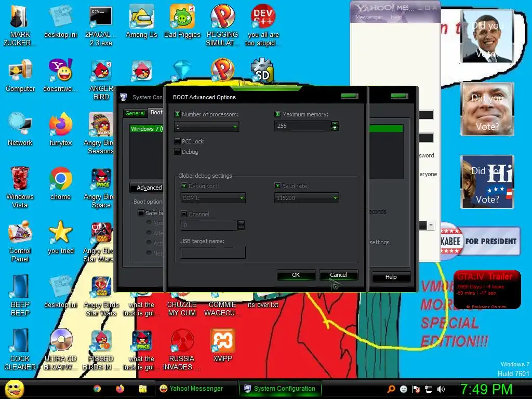This screenshot has height=399, width=532.
Task: Toggle the Baud rate checkbox
Action: pyautogui.click(x=277, y=186)
